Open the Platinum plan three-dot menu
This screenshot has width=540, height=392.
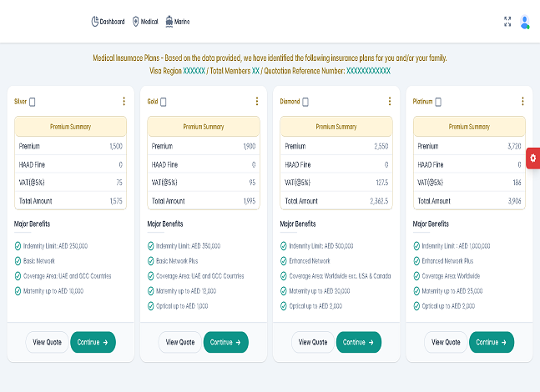[x=522, y=102]
